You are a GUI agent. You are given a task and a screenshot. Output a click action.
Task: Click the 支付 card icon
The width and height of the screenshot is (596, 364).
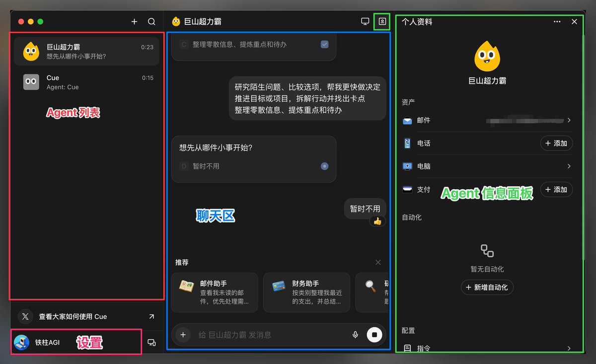tap(407, 190)
